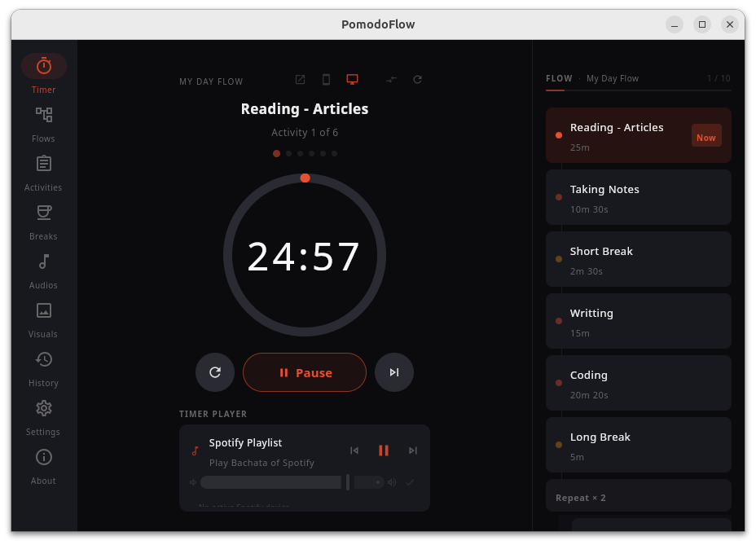This screenshot has width=756, height=545.
Task: Open the Breaks section
Action: 43,220
